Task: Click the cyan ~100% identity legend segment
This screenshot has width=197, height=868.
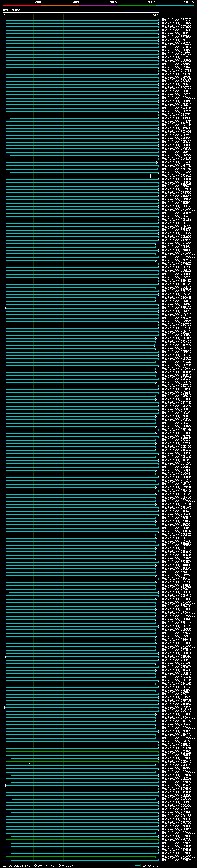Action: tap(175, 6)
